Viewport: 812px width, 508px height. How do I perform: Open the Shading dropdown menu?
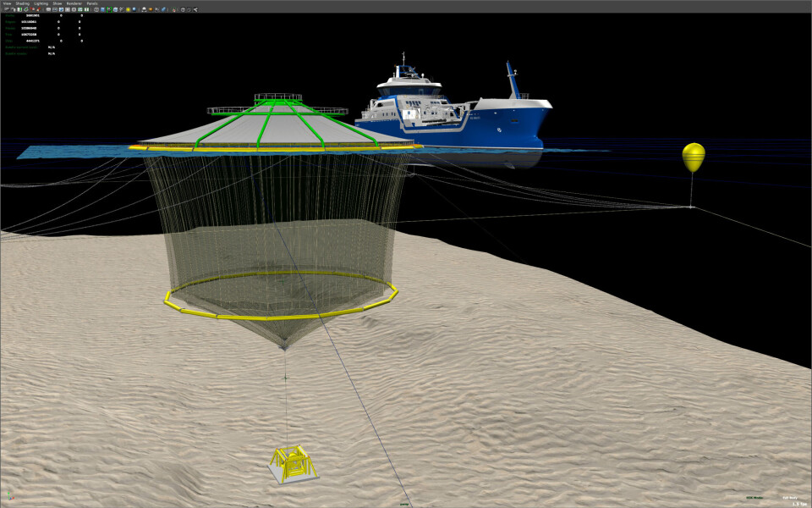pos(22,3)
